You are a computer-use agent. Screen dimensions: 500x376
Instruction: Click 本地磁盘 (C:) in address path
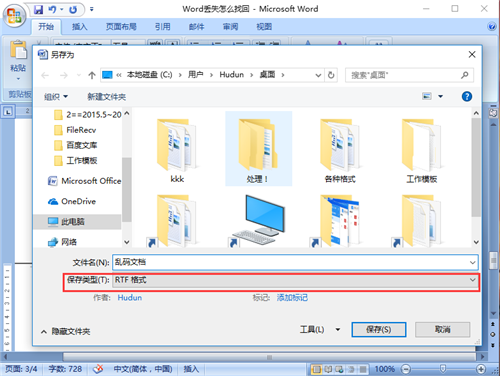point(149,75)
